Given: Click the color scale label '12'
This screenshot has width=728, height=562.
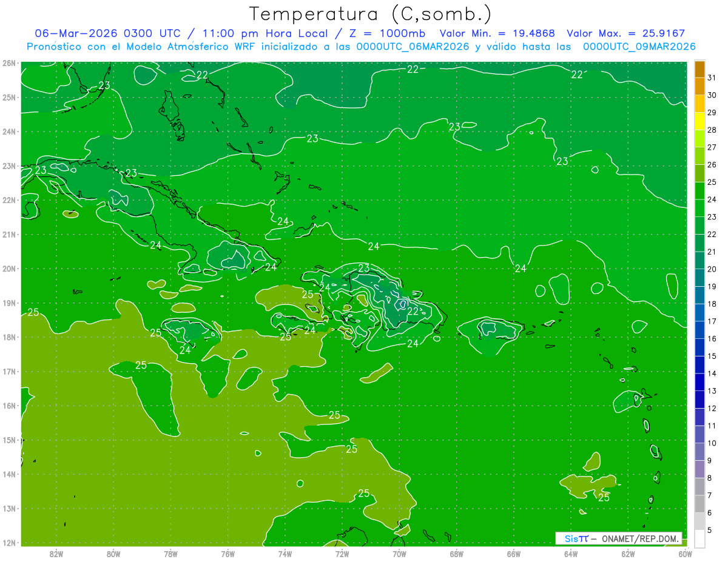Looking at the screenshot, I should tap(712, 408).
